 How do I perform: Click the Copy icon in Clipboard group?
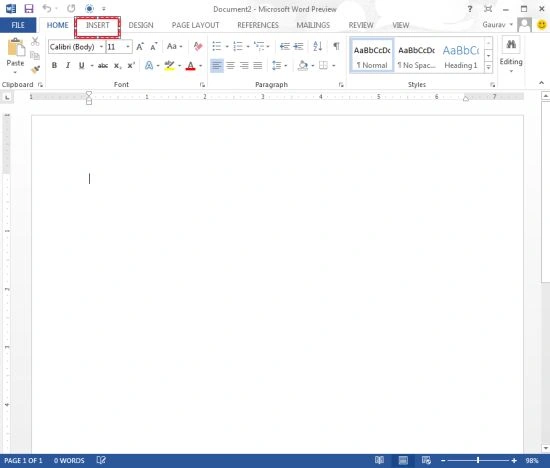(35, 55)
